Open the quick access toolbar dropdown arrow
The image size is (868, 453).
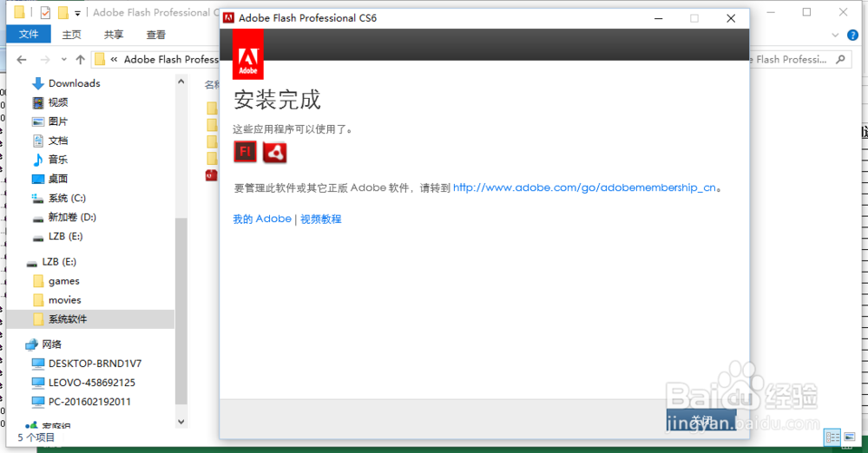pyautogui.click(x=77, y=12)
